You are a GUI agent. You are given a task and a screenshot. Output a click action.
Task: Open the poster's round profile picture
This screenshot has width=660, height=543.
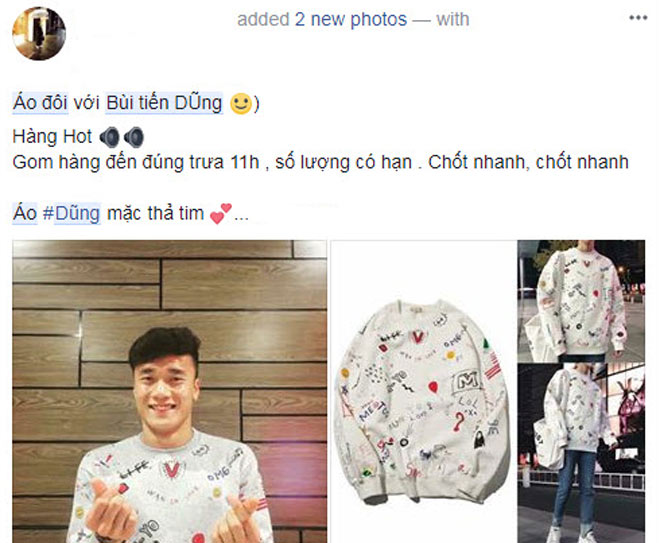[x=39, y=34]
